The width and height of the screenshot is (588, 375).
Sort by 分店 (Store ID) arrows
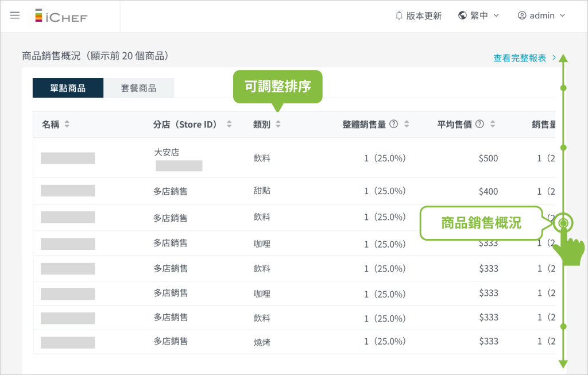[229, 124]
